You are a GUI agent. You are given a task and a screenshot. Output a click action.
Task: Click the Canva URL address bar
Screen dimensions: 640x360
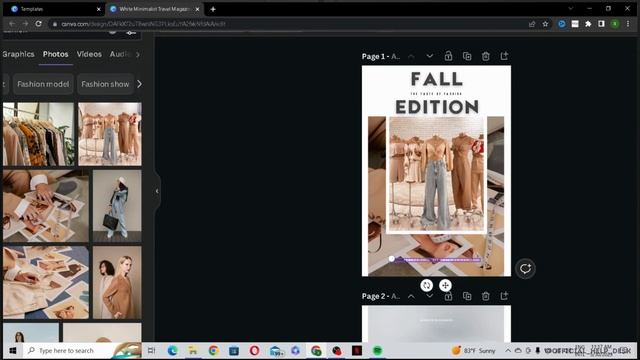286,24
